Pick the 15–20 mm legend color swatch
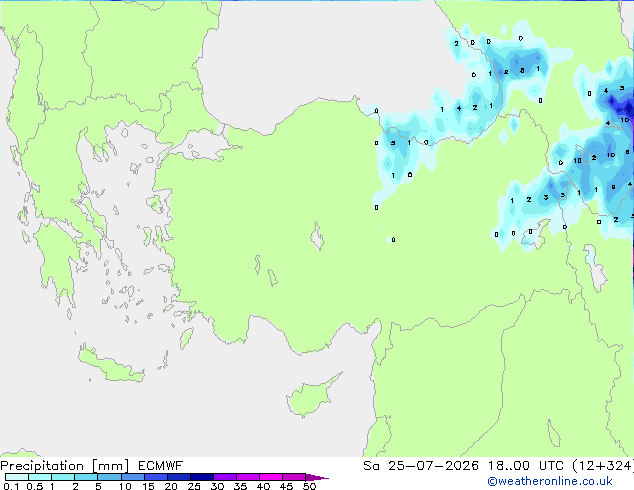Viewport: 634px width, 490px height. (x=155, y=477)
